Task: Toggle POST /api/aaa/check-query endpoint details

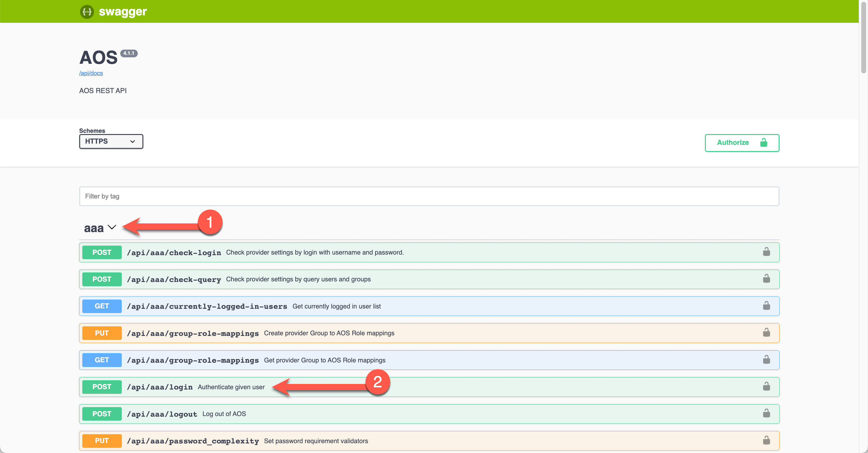Action: coord(428,279)
